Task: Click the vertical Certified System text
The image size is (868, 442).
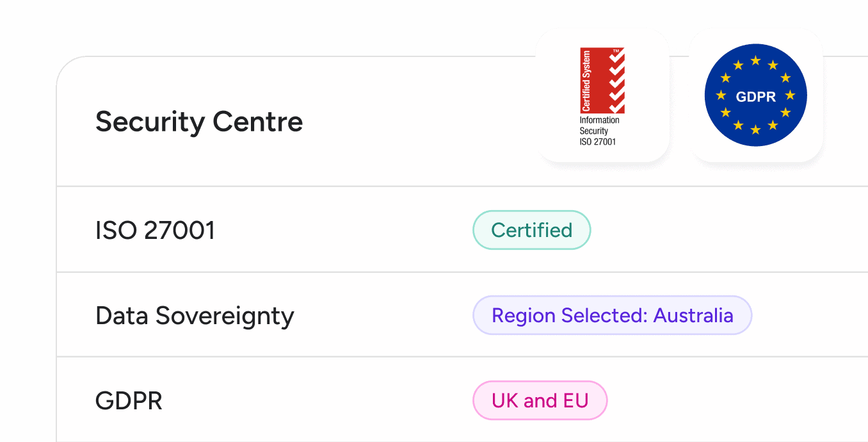Action: point(586,81)
